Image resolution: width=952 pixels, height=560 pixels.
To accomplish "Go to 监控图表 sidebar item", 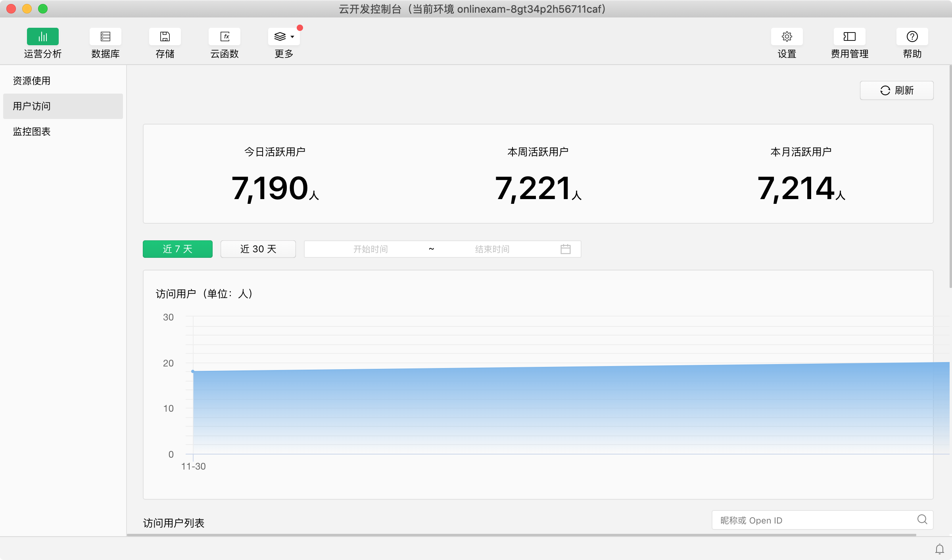I will pos(32,132).
